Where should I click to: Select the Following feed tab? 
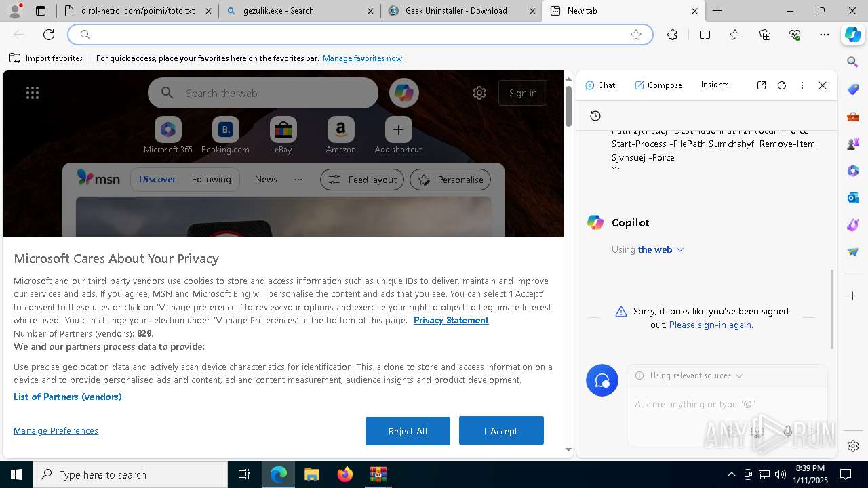(x=211, y=180)
